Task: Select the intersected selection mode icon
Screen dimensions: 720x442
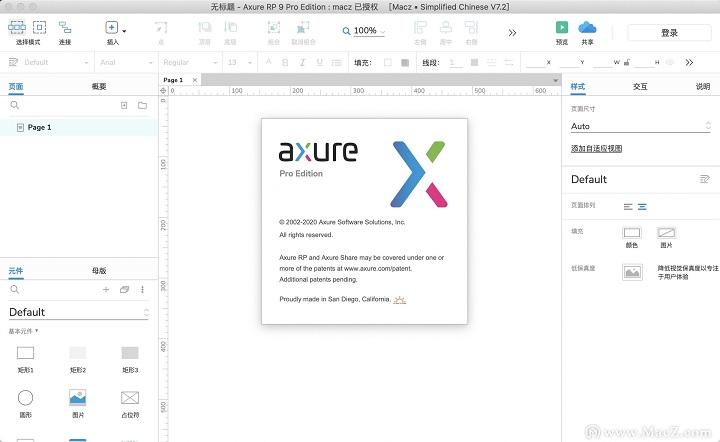Action: point(17,28)
